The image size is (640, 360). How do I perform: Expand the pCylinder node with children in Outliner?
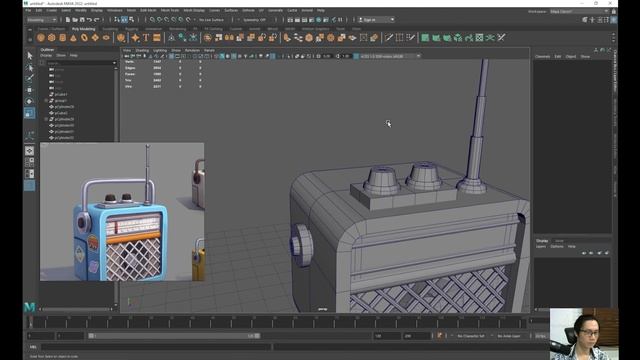coord(46,119)
